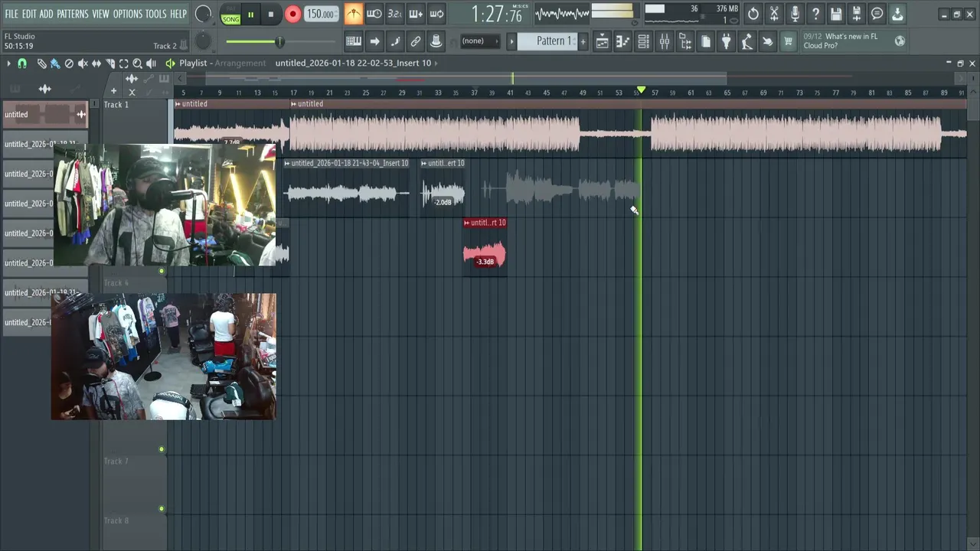
Task: Open the audio editor scissors icon
Action: (774, 14)
